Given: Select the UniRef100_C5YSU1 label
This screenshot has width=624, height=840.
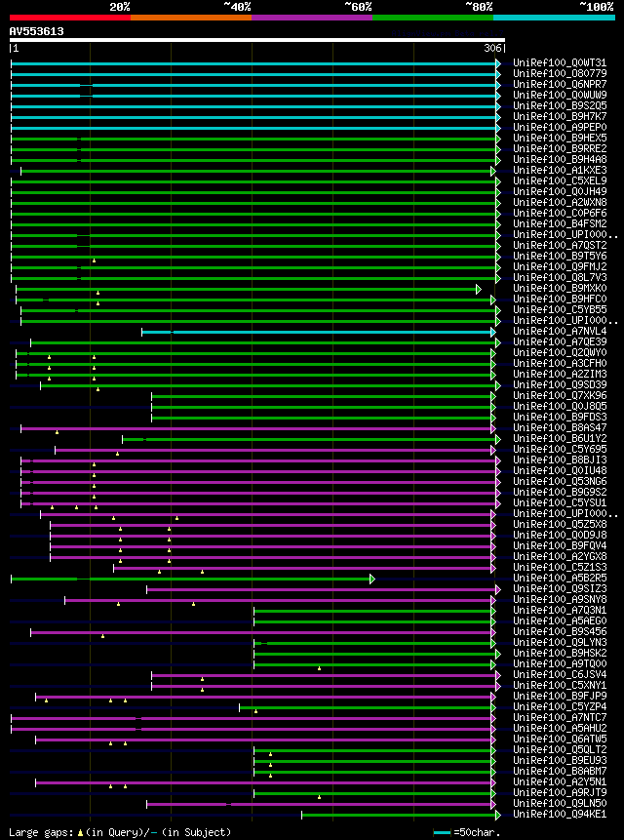Looking at the screenshot, I should pyautogui.click(x=560, y=503).
